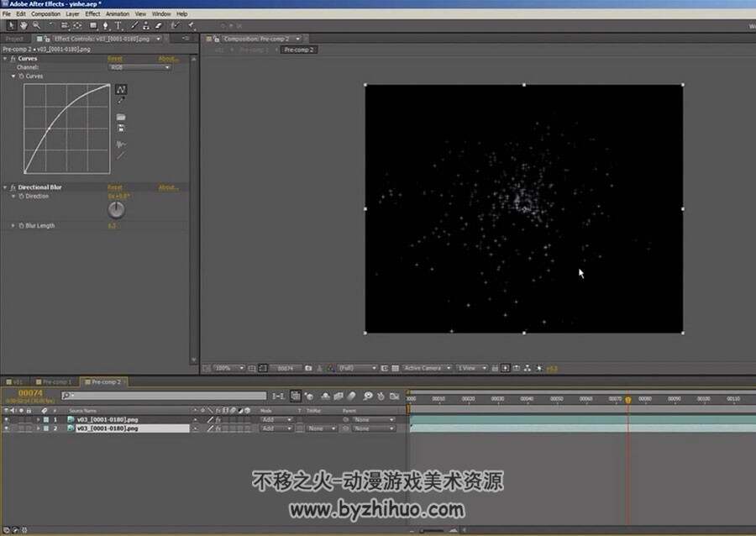The height and width of the screenshot is (536, 756).
Task: Toggle stopwatch for Blur Length property
Action: pyautogui.click(x=21, y=226)
